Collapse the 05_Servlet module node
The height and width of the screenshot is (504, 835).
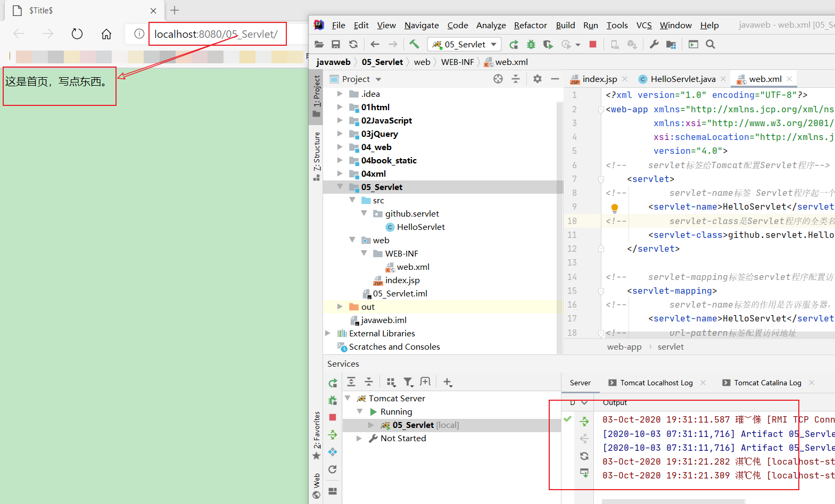tap(340, 187)
